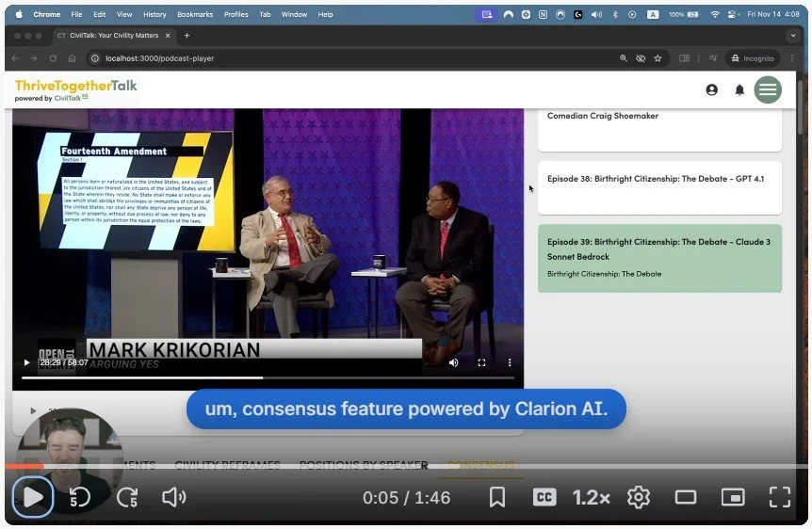Seek on the outer red progress bar
The image size is (812, 529).
[406, 466]
